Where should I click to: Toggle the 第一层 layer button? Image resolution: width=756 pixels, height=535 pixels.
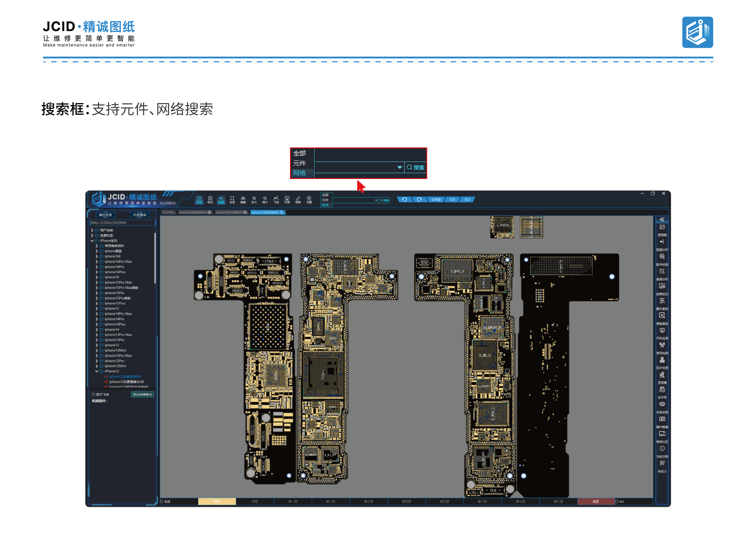point(293,502)
